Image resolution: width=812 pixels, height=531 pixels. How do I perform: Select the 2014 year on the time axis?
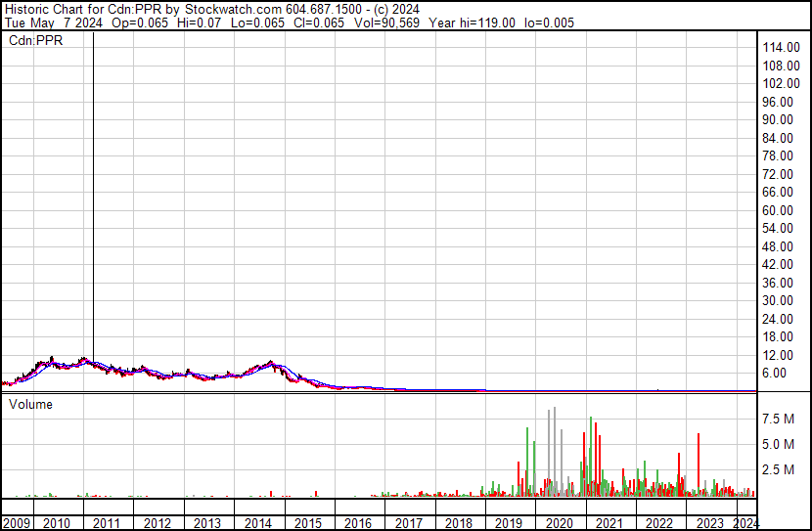tap(258, 523)
